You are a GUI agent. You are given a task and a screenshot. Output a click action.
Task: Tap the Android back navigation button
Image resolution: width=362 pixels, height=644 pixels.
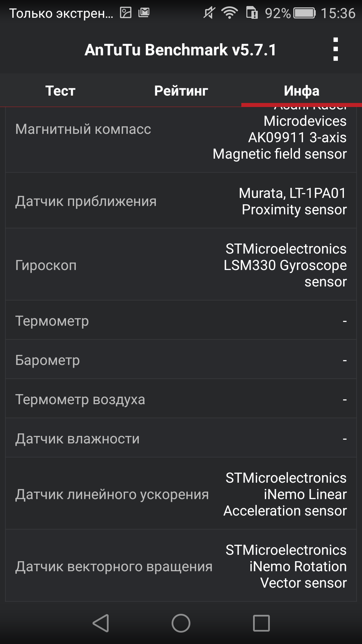(101, 623)
